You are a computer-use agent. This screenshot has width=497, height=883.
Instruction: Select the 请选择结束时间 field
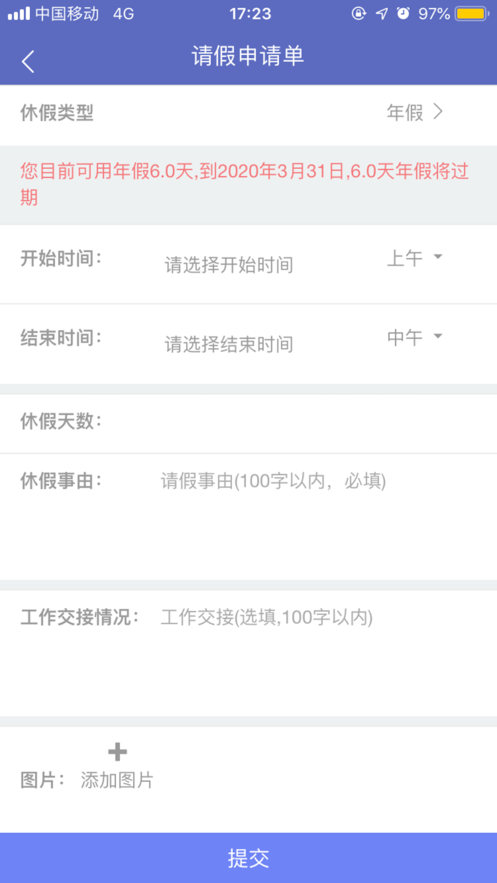(229, 344)
